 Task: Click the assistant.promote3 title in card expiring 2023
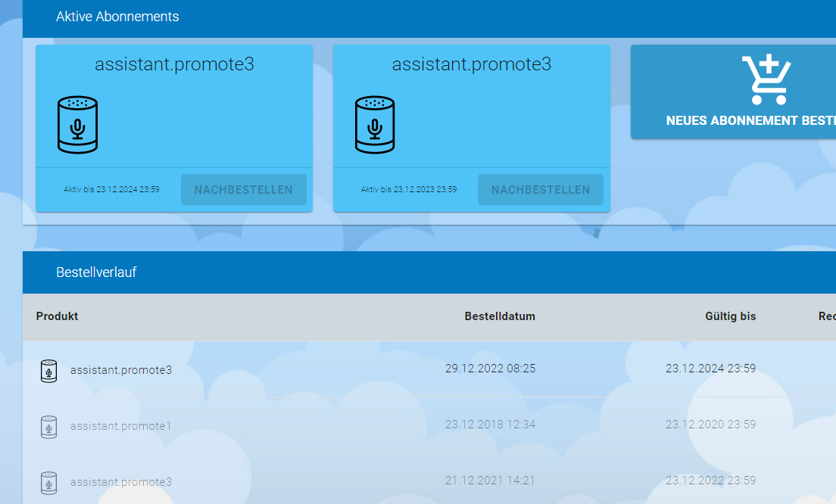[472, 64]
